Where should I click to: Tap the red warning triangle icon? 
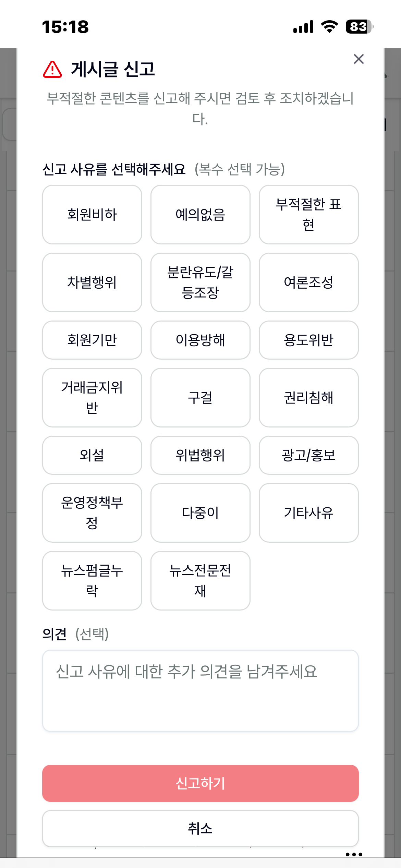(x=52, y=69)
